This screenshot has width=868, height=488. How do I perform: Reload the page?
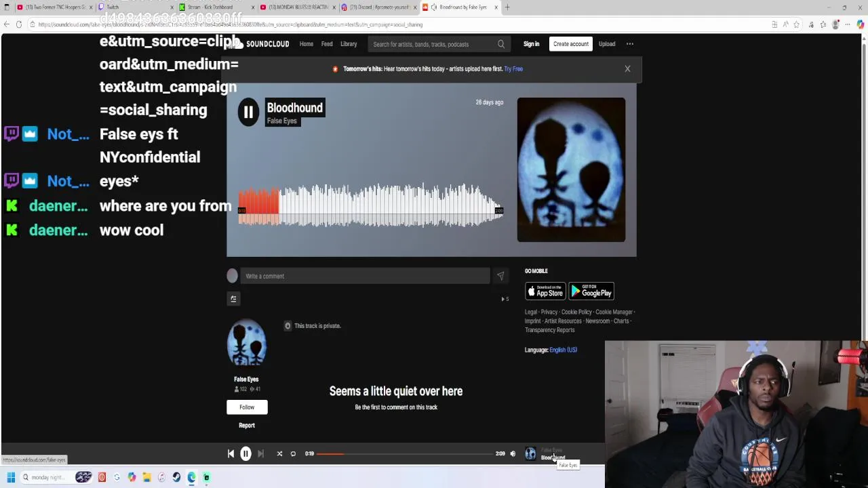coord(18,24)
